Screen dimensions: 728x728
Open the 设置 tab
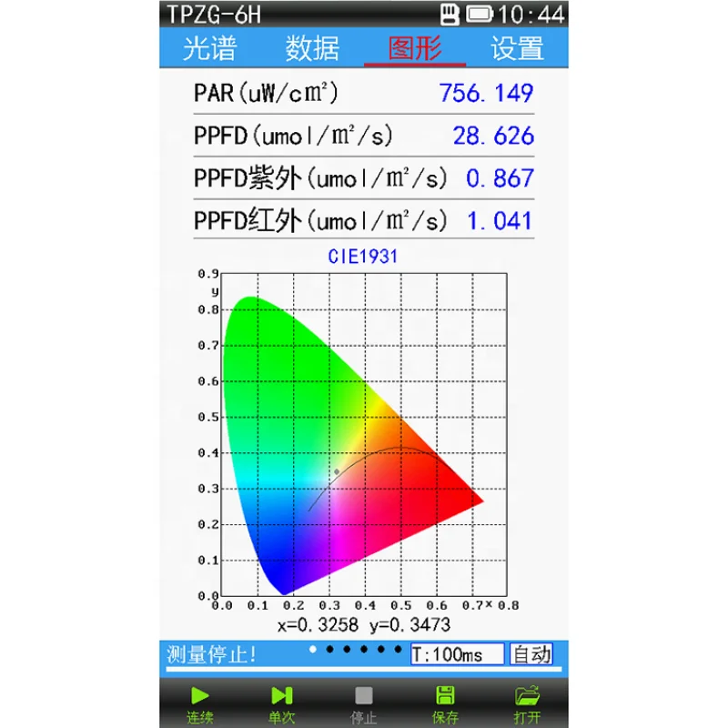click(x=517, y=48)
